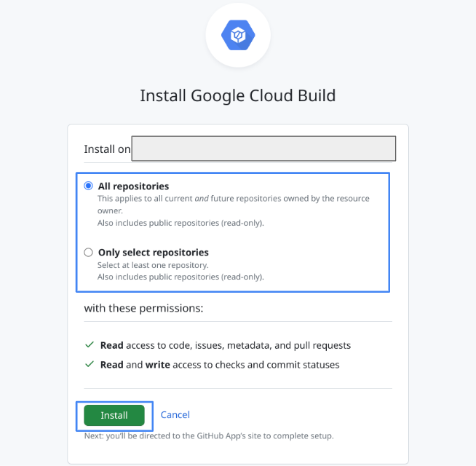The height and width of the screenshot is (466, 476).
Task: Click 'This applies to all current and future' description
Action: tap(234, 205)
